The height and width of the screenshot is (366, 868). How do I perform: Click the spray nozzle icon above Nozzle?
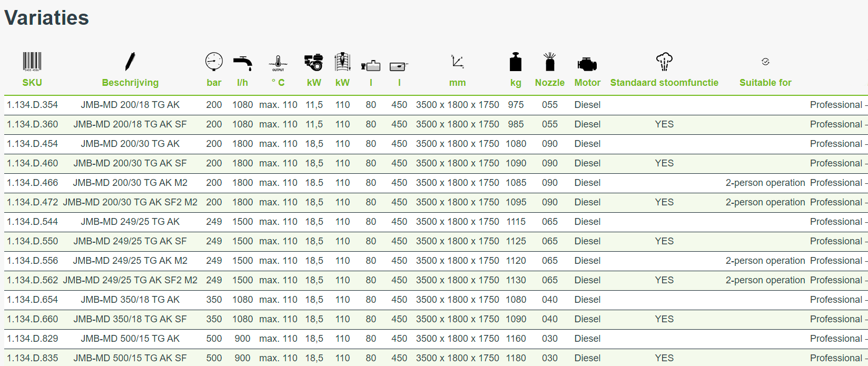click(550, 62)
